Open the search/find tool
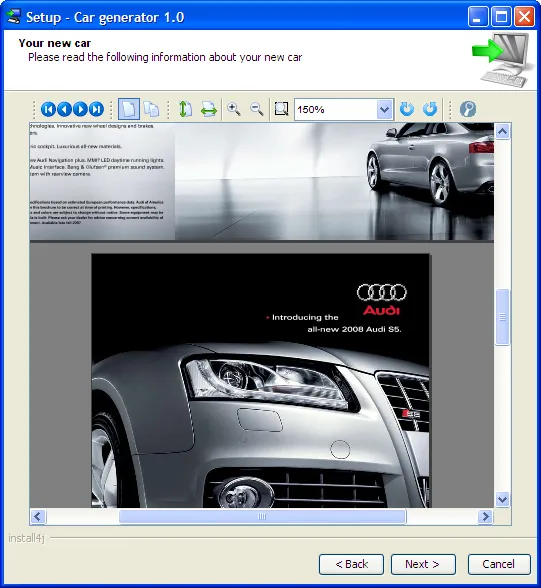This screenshot has height=588, width=541. pyautogui.click(x=468, y=110)
